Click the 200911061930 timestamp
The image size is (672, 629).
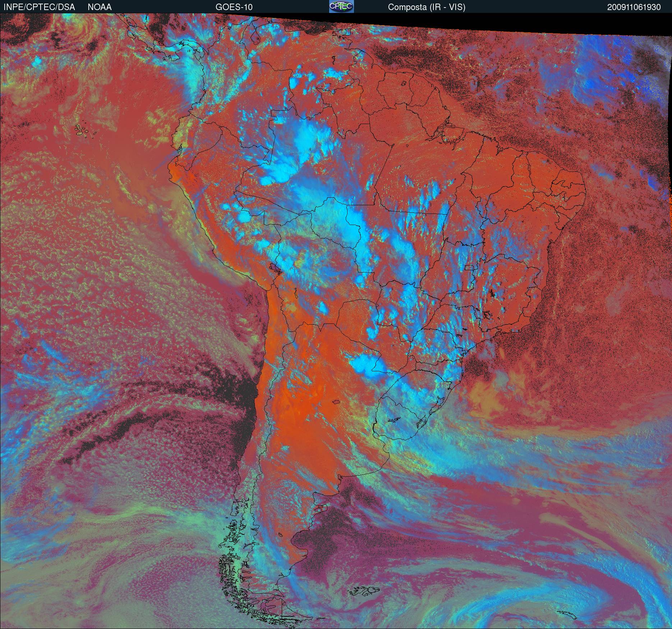[x=634, y=7]
